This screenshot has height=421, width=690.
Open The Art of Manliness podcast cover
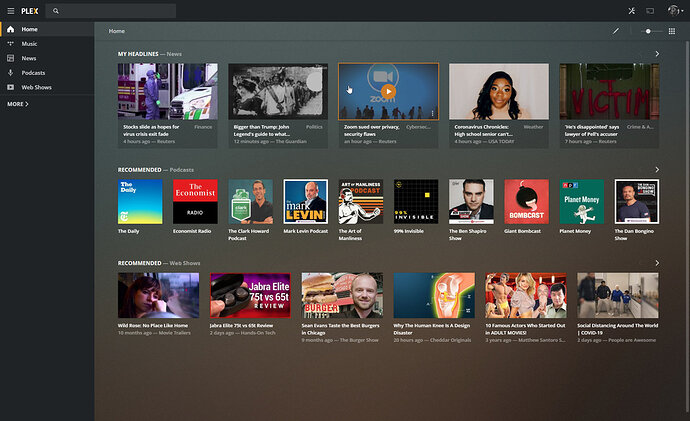tap(361, 201)
